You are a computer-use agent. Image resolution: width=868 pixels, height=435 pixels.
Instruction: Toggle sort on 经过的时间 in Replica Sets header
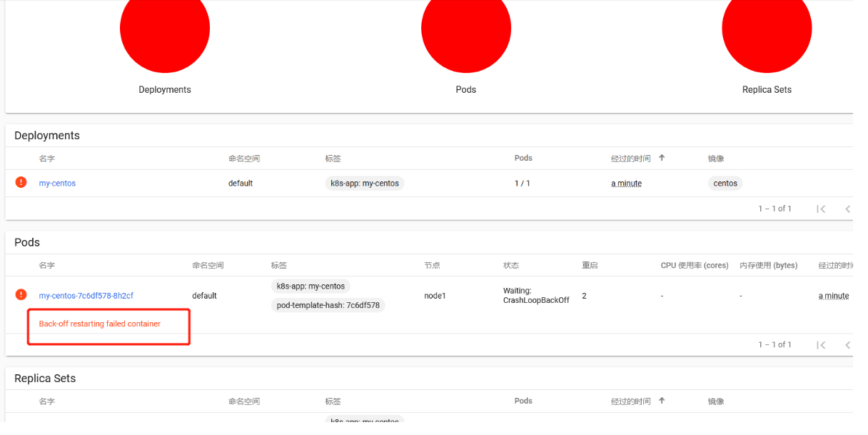coord(630,401)
